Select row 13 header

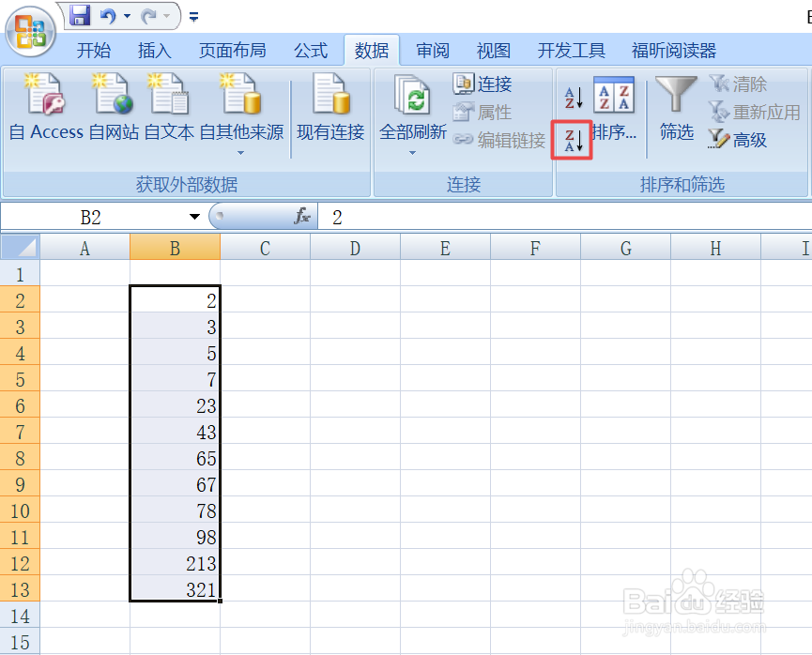(x=21, y=589)
